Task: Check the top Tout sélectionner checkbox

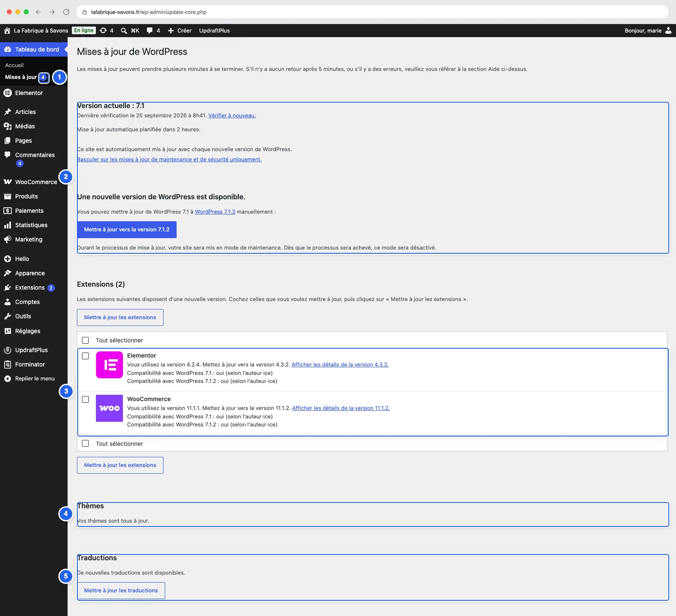Action: (85, 340)
